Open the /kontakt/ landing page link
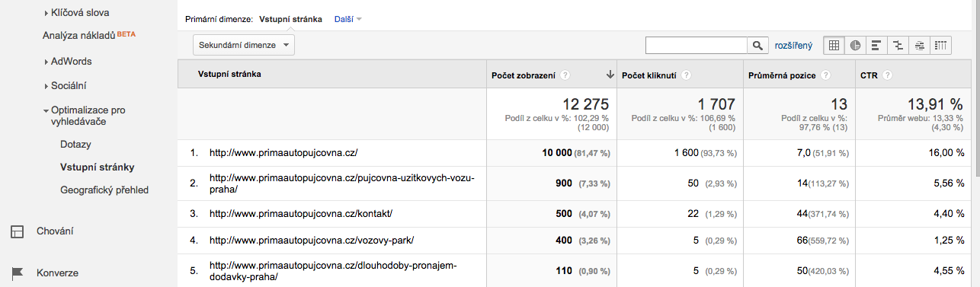 point(301,214)
